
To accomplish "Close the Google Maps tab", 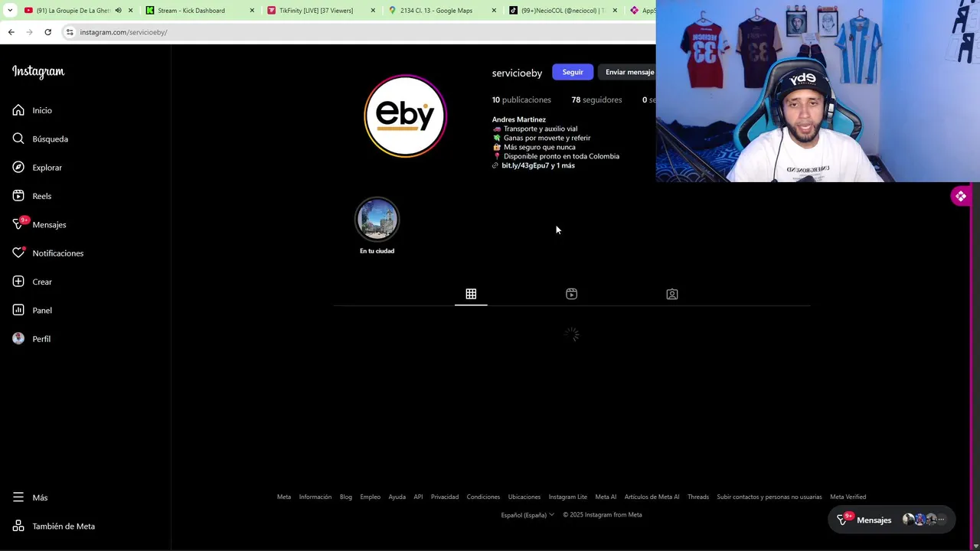I will point(494,11).
